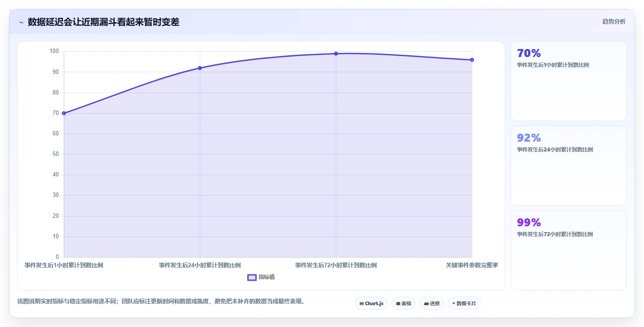Screen dimensions: 644x327
Task: Select the 数据卡片 tag chip
Action: (464, 303)
